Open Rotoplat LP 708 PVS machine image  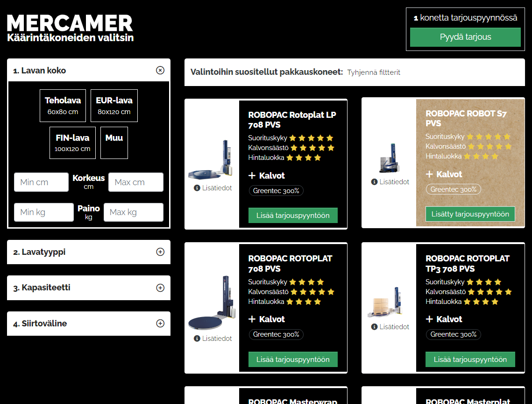(211, 160)
